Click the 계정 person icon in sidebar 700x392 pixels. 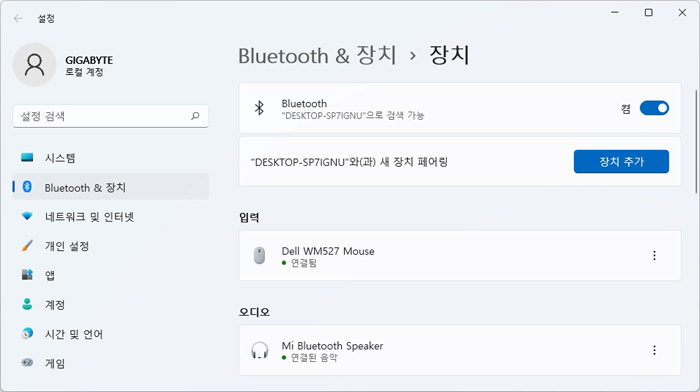[27, 304]
